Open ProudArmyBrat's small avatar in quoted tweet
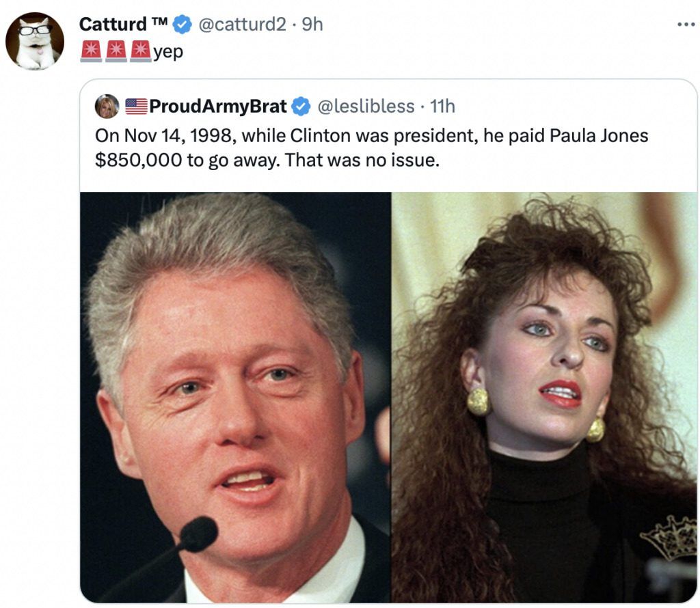The image size is (700, 608). click(x=107, y=107)
